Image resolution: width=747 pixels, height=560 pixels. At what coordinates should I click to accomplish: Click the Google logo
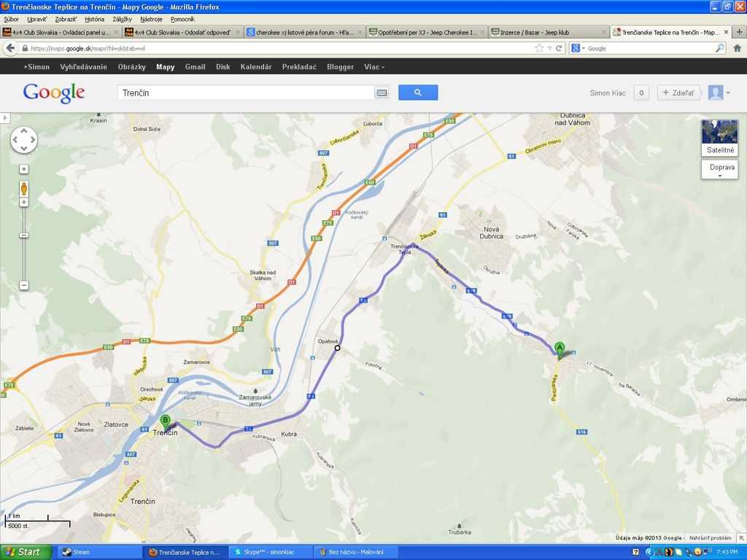[54, 93]
